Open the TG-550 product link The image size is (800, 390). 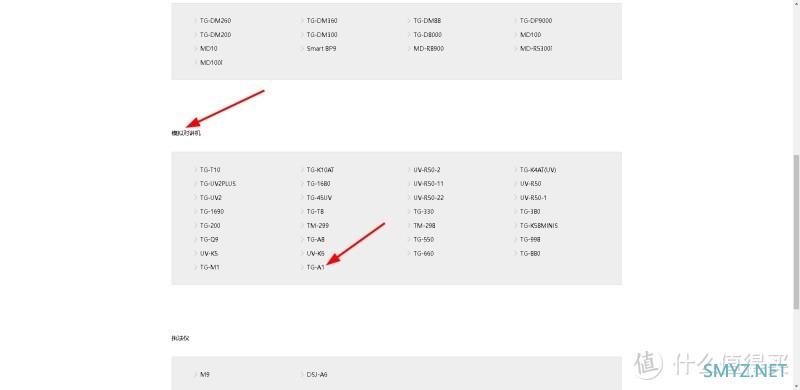click(x=423, y=239)
